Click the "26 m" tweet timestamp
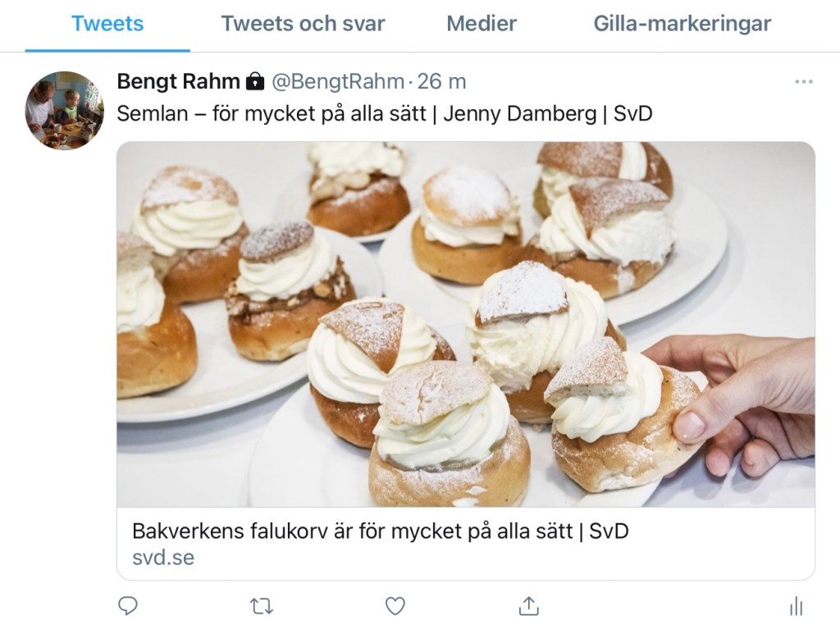840x629 pixels. pyautogui.click(x=442, y=81)
